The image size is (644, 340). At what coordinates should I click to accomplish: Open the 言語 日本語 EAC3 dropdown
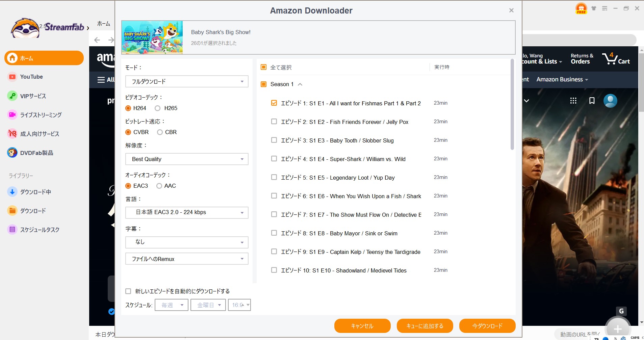187,212
